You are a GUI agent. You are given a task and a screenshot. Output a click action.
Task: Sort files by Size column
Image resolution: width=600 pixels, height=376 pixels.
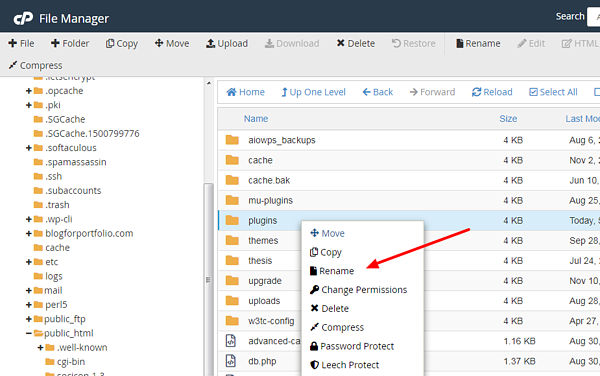pos(508,119)
